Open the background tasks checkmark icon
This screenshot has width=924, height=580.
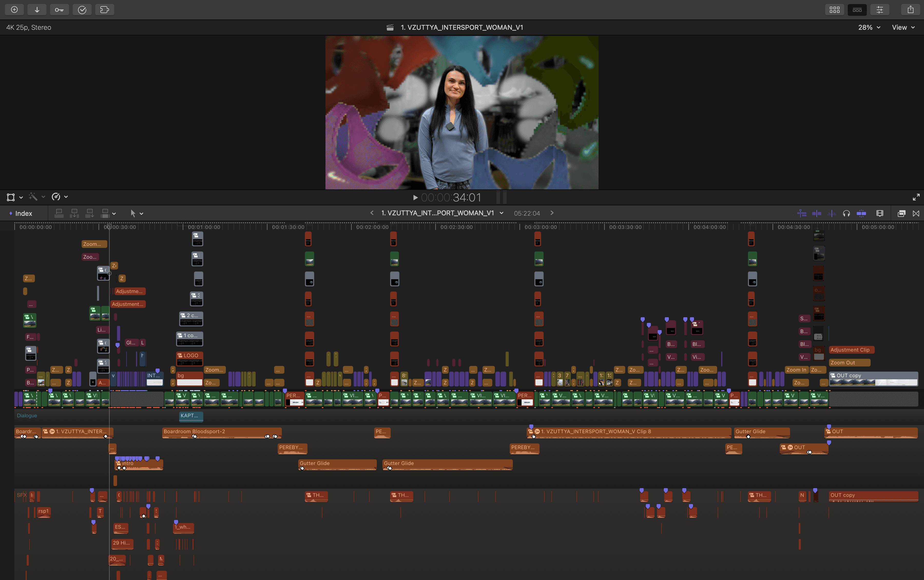coord(82,9)
